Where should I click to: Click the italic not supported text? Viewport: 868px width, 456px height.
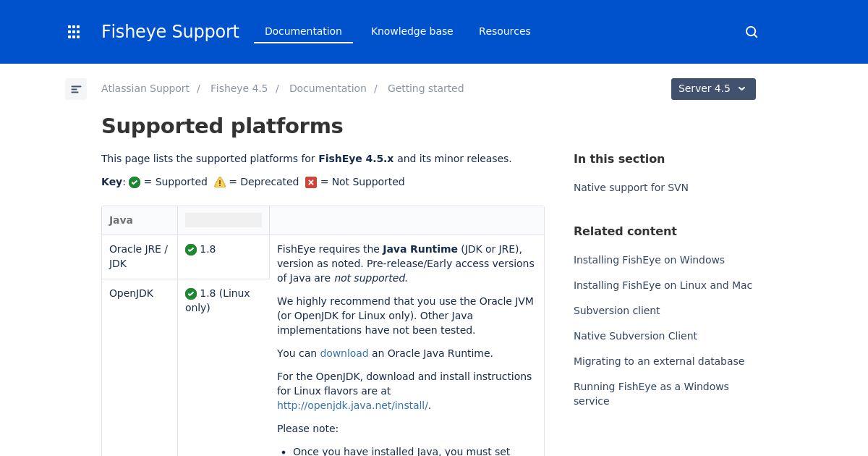(370, 278)
